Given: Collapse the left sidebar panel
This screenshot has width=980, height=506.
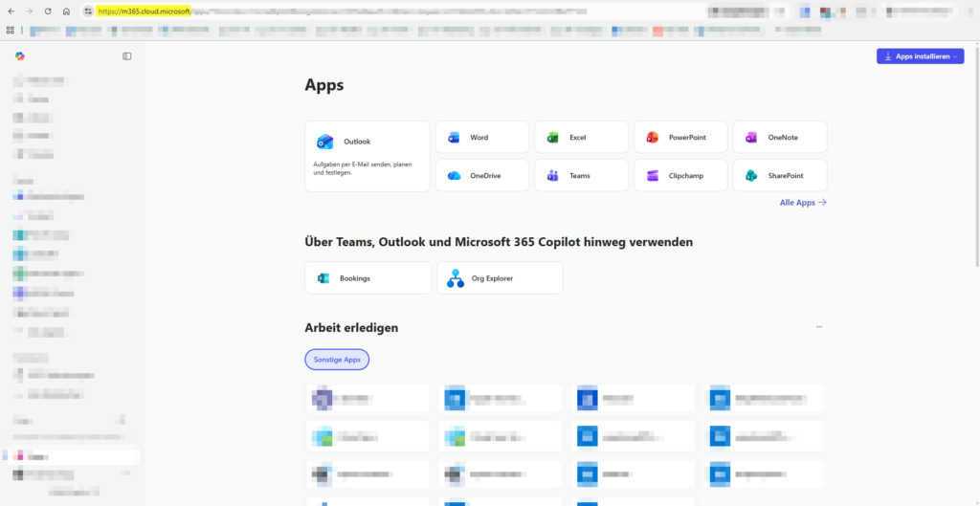Looking at the screenshot, I should click(127, 56).
